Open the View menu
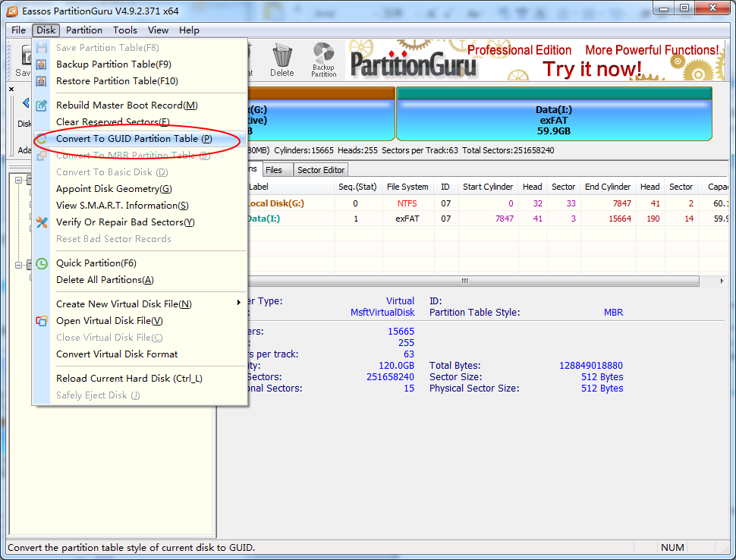The height and width of the screenshot is (560, 736). [x=158, y=30]
